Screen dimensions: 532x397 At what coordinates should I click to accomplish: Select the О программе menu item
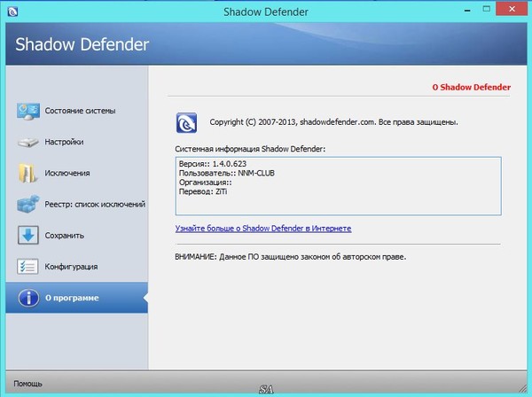(x=77, y=298)
